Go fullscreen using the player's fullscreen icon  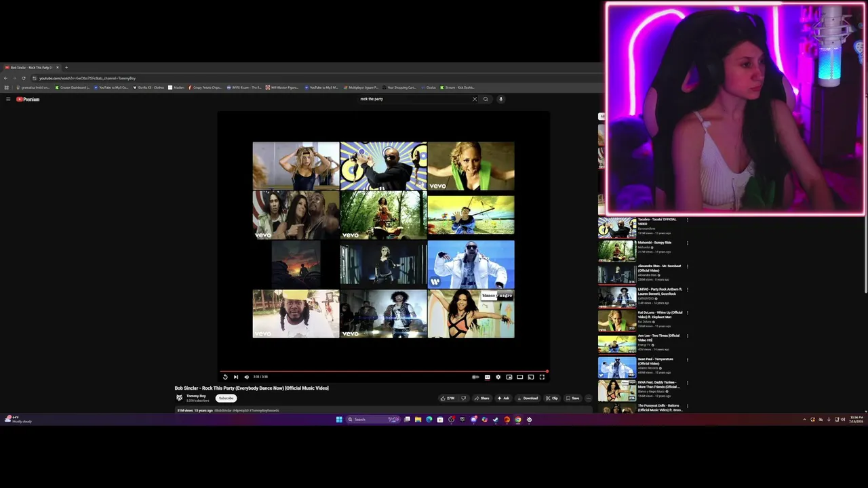coord(542,377)
